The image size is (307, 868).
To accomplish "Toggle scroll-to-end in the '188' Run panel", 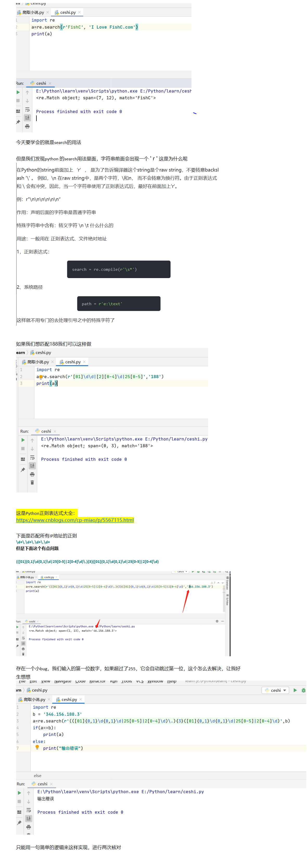I will (x=32, y=465).
